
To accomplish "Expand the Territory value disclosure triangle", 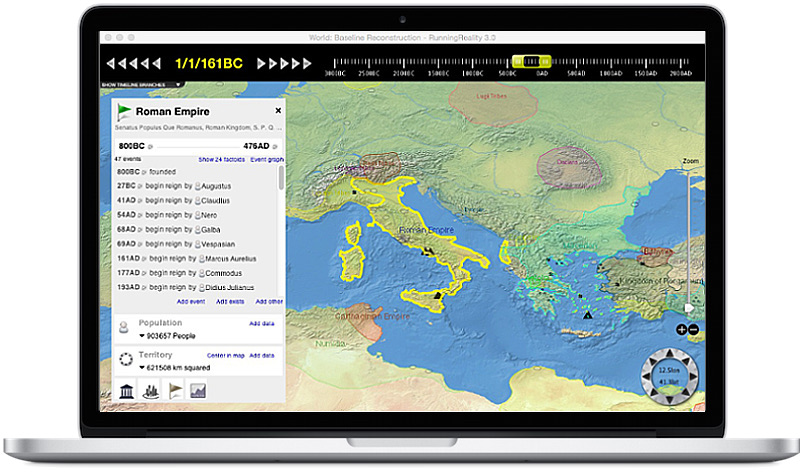I will (143, 367).
